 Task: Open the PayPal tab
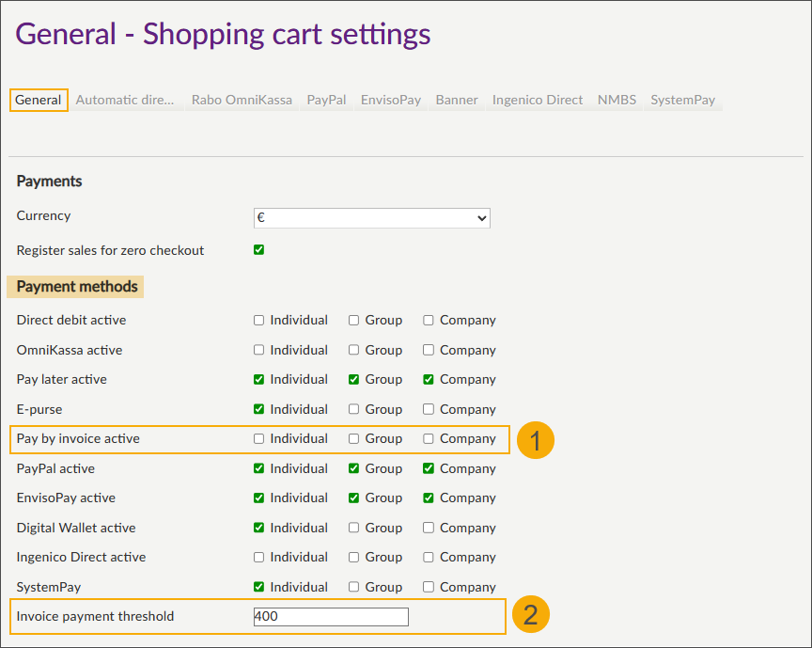tap(326, 100)
